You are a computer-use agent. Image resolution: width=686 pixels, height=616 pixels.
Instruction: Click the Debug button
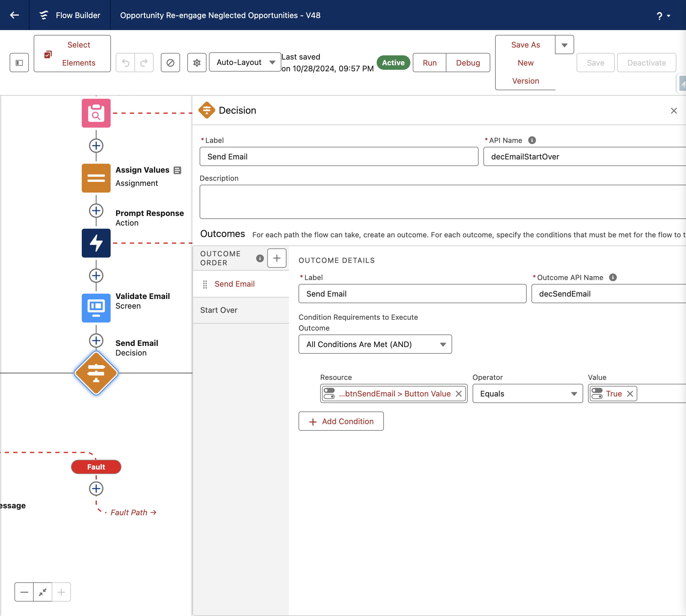468,63
